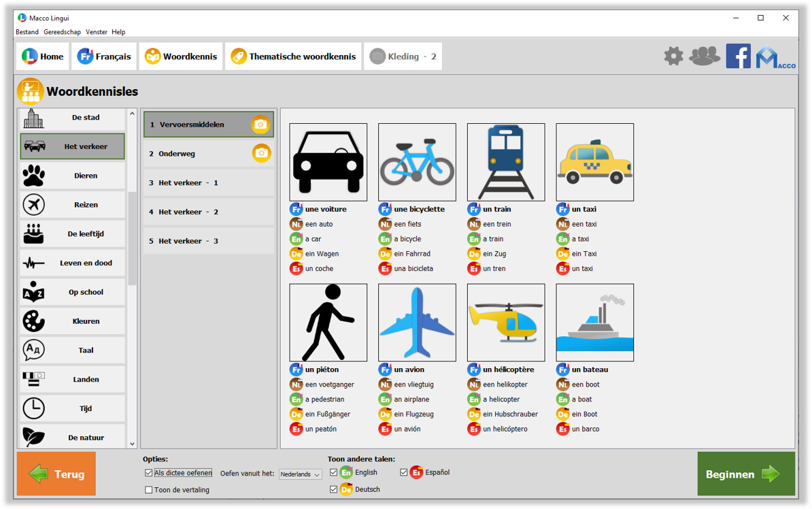This screenshot has width=812, height=509.
Task: Enable the 'Toon de vertaling' checkbox
Action: pyautogui.click(x=149, y=490)
